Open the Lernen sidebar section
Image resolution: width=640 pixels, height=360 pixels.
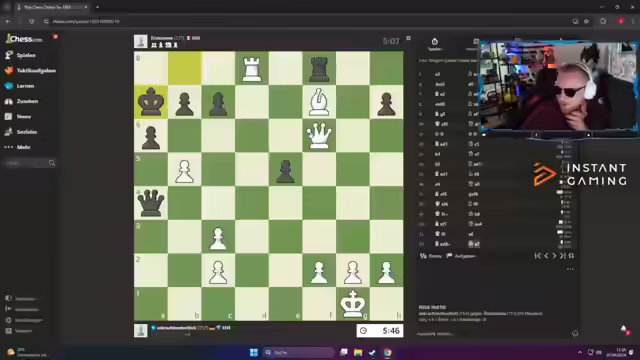(x=20, y=86)
